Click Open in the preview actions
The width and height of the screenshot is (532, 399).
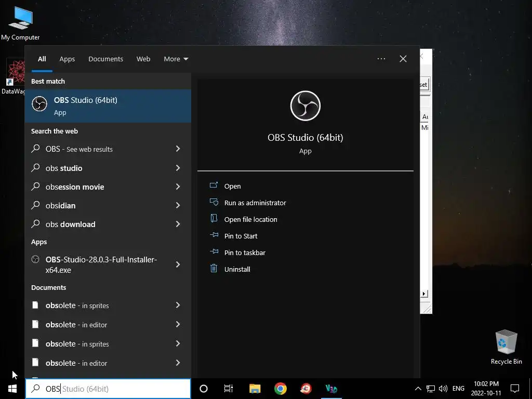point(232,186)
